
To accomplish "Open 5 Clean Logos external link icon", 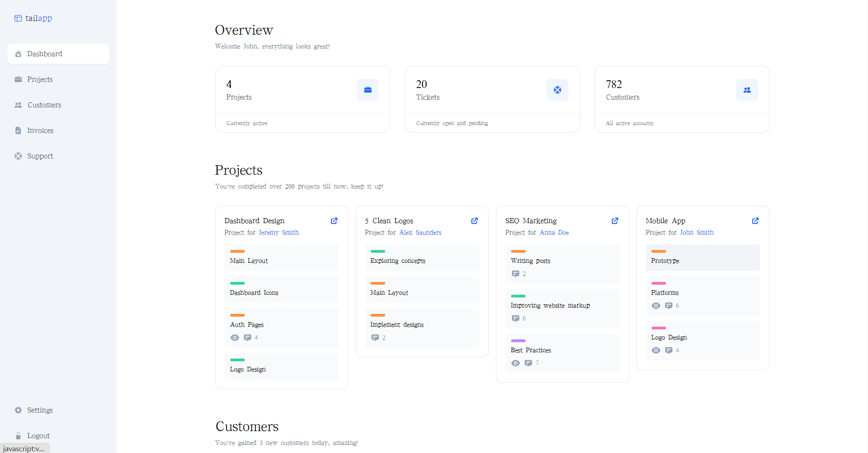I will pos(475,221).
